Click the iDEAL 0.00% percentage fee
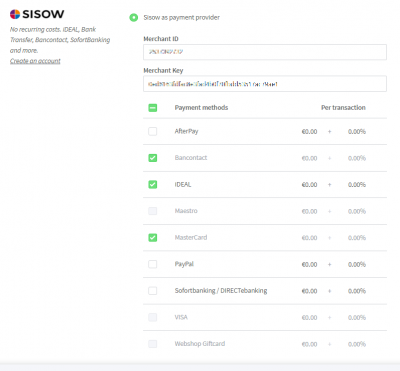This screenshot has width=400, height=371. 357,185
